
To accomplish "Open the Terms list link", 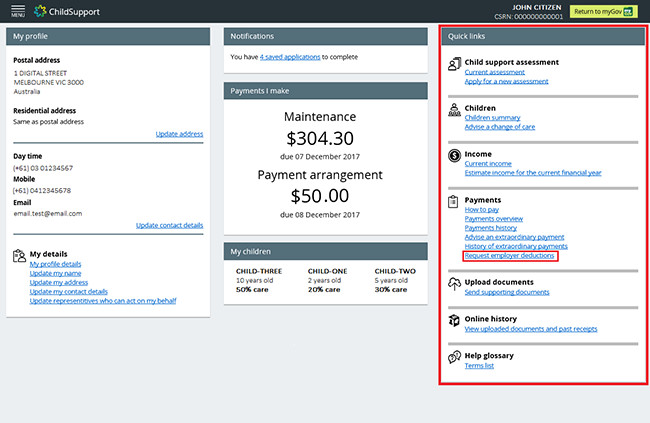I will 479,365.
